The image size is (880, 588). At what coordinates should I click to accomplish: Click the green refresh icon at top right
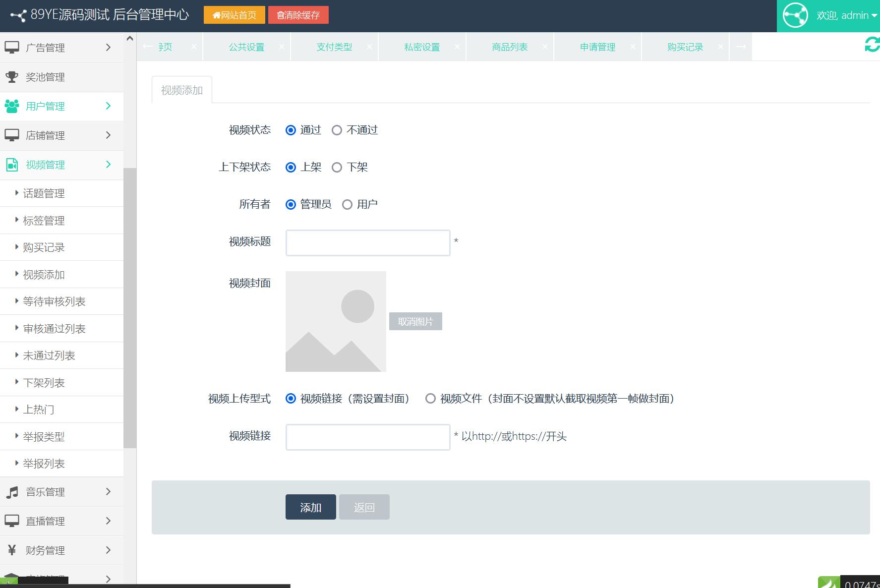pos(872,45)
